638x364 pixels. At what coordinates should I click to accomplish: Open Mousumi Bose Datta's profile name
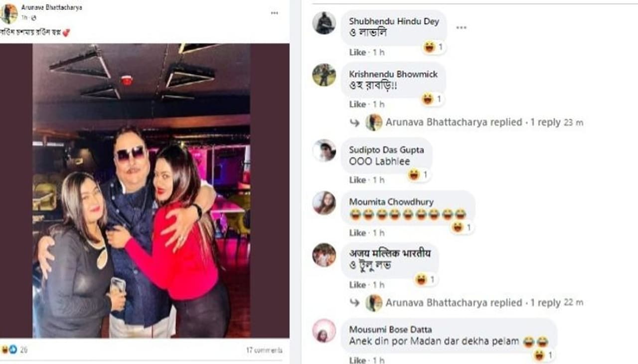pos(391,330)
